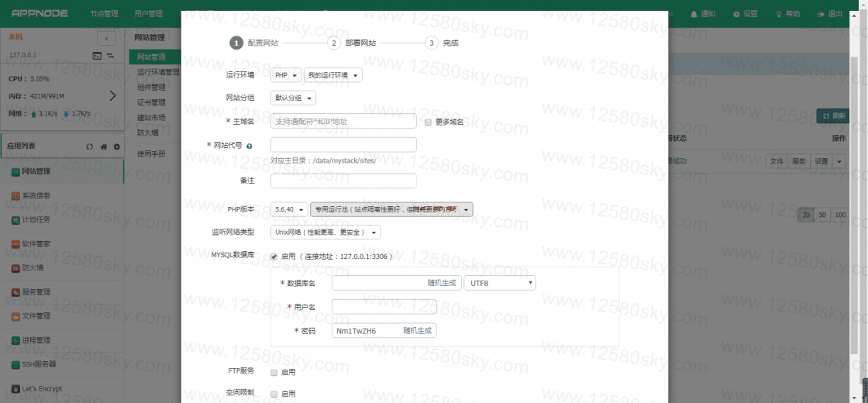Select 组件管理 submenu item
This screenshot has height=403, width=868.
[152, 87]
